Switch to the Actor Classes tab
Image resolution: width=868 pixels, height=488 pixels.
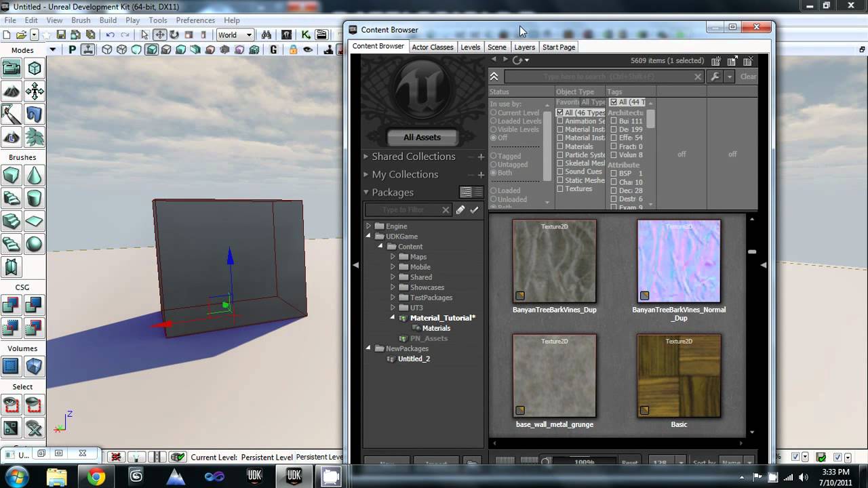[432, 47]
